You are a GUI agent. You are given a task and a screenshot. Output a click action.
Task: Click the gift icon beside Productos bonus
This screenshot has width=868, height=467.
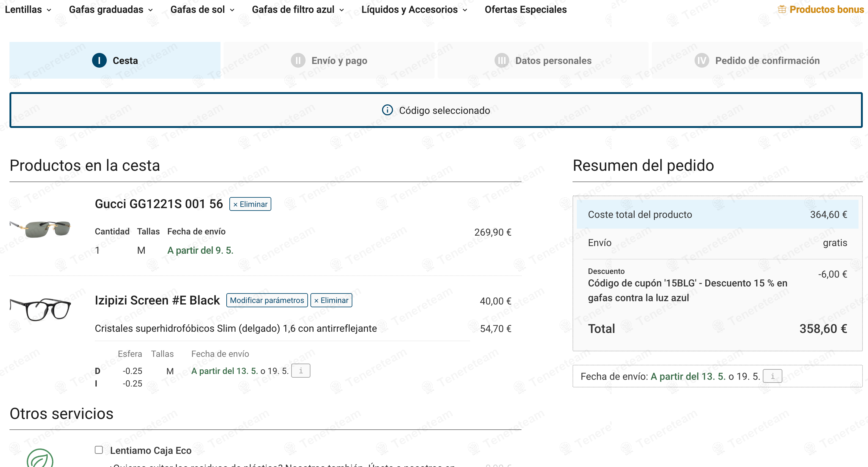click(x=782, y=9)
